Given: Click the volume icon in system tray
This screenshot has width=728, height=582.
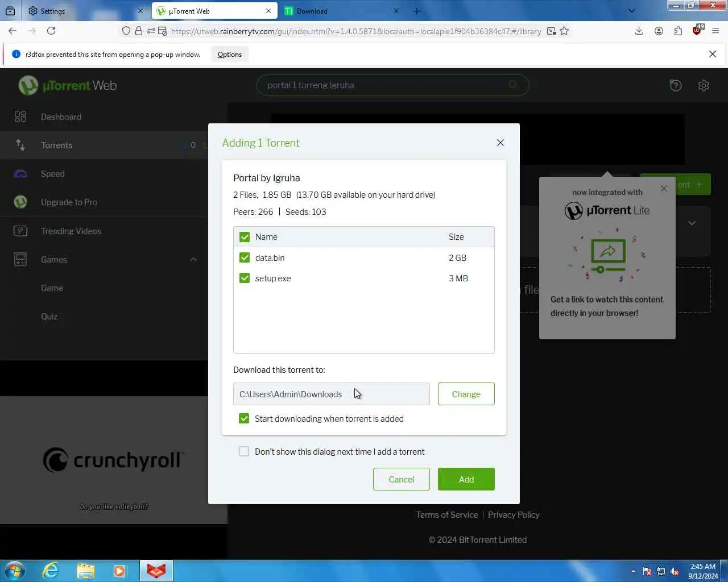Looking at the screenshot, I should [x=675, y=571].
